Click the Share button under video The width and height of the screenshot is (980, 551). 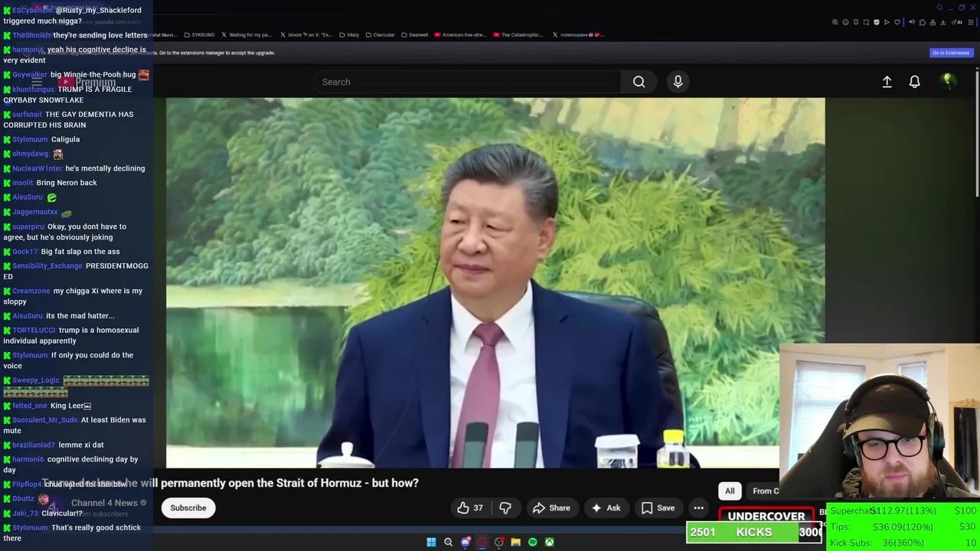[552, 508]
